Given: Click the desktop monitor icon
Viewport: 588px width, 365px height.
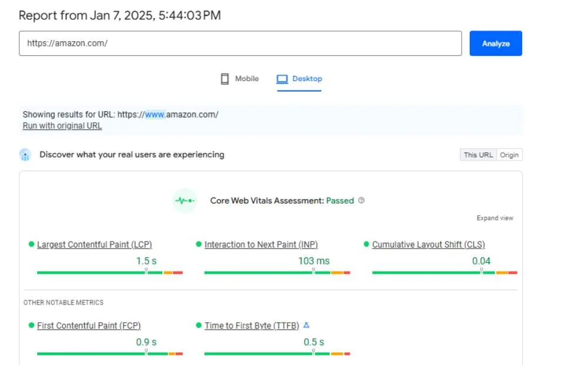Looking at the screenshot, I should 282,79.
